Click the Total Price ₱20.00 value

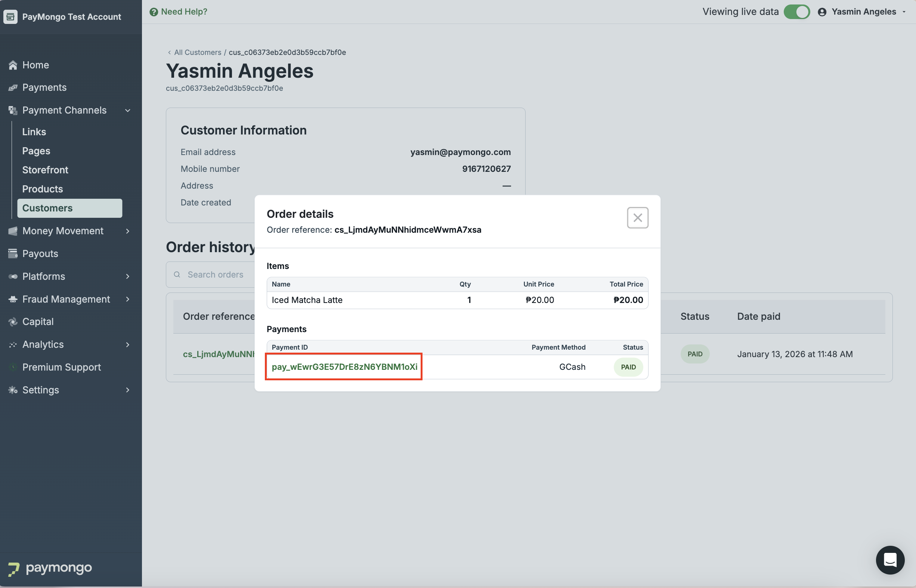click(628, 300)
